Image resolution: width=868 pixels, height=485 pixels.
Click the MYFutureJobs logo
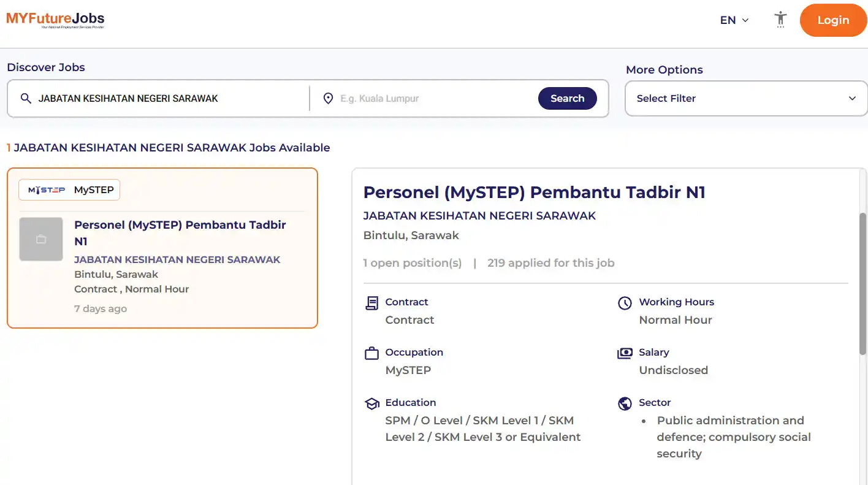tap(55, 20)
